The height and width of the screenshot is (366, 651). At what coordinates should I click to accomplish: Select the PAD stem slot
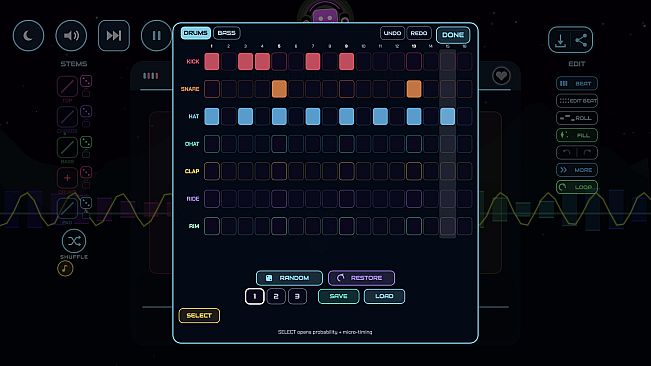[67, 209]
